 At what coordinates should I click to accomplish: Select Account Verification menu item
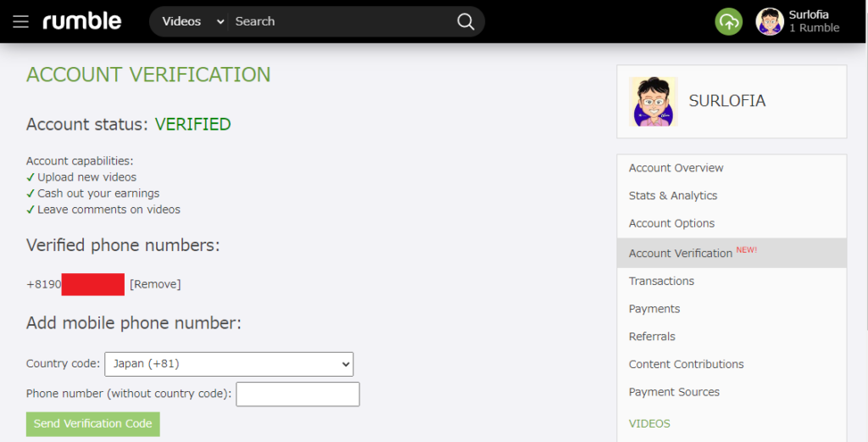(x=681, y=253)
